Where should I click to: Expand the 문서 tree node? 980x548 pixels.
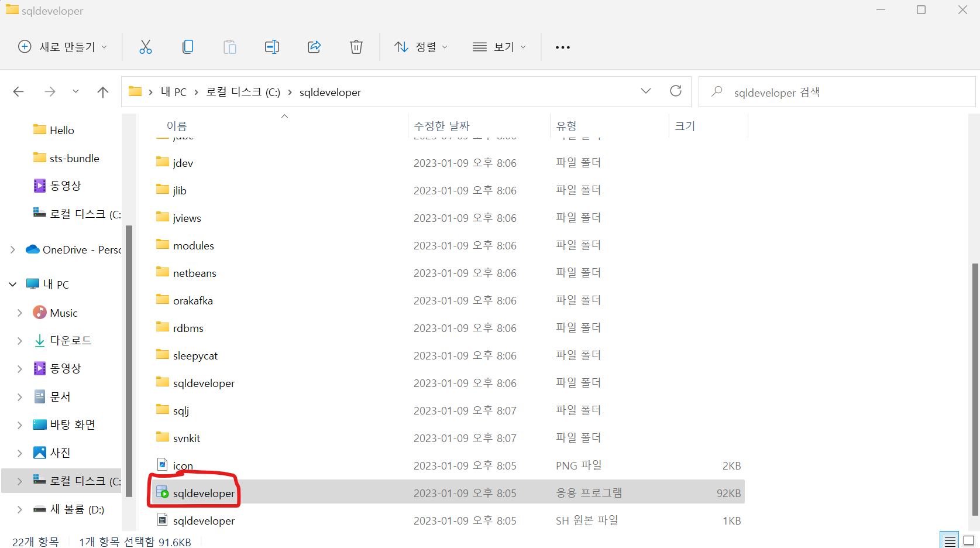pyautogui.click(x=20, y=397)
